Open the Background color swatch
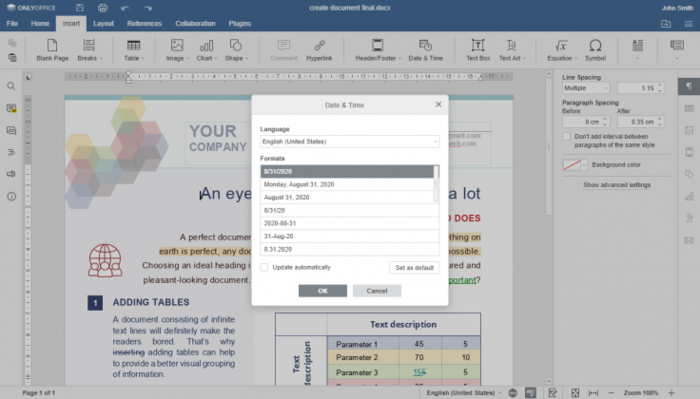The height and width of the screenshot is (399, 700). (x=574, y=165)
